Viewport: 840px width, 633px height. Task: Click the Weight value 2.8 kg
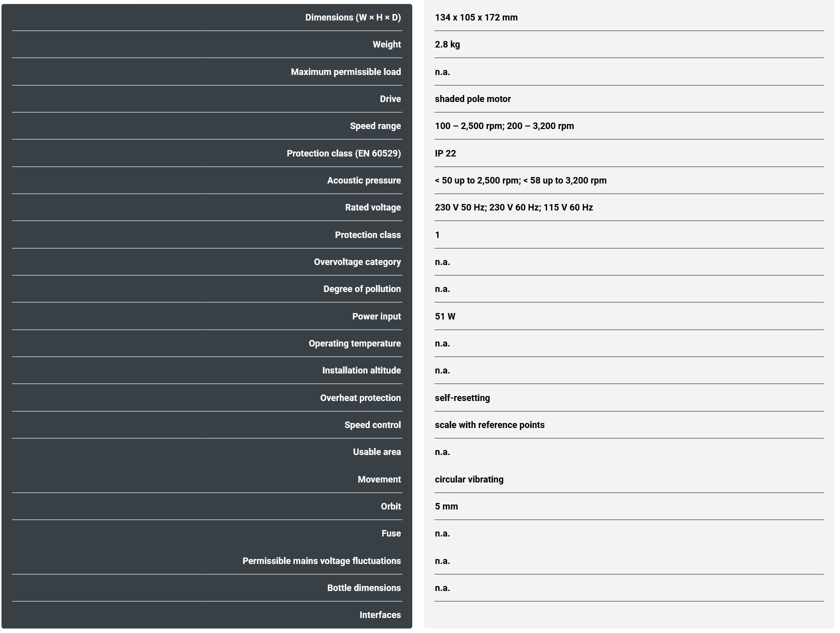click(x=447, y=44)
